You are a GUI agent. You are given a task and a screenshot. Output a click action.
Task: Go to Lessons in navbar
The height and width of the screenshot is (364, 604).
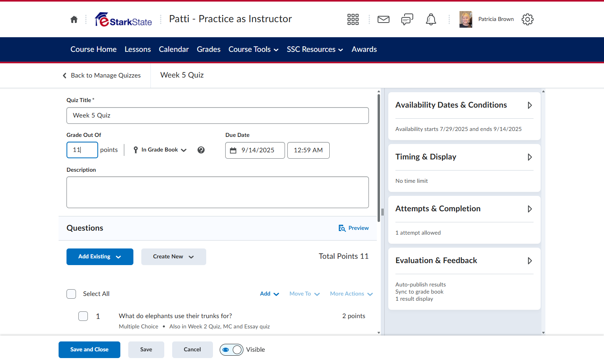pyautogui.click(x=138, y=49)
